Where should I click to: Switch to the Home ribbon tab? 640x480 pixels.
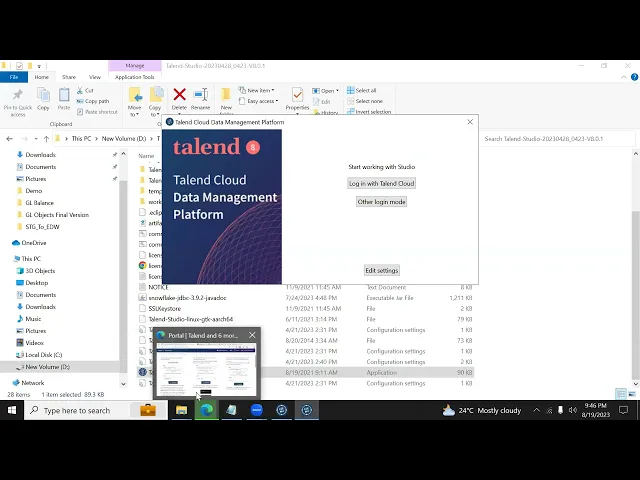pos(41,77)
